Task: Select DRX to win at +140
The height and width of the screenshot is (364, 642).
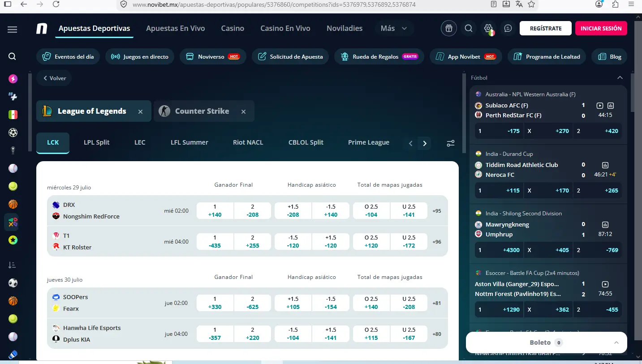Action: point(215,210)
